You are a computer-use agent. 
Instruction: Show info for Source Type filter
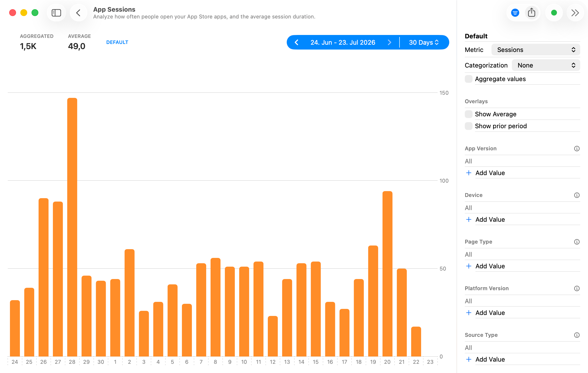pos(577,335)
